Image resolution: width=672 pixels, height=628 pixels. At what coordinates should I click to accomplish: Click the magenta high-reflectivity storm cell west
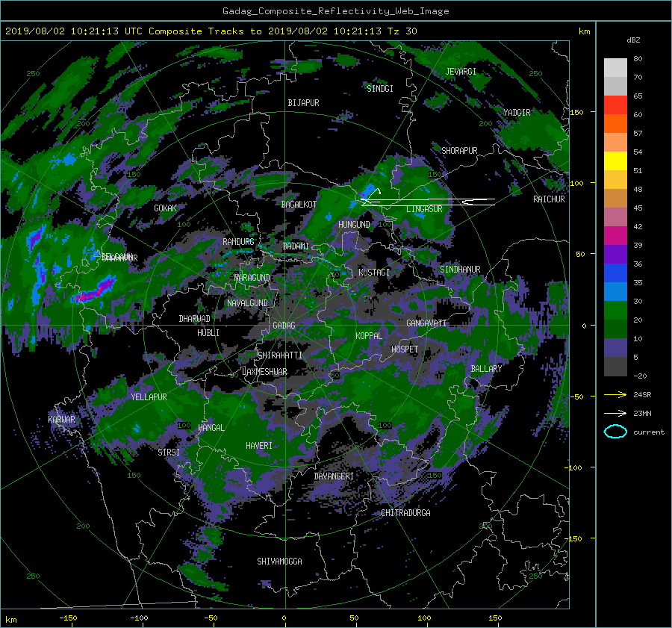pos(93,290)
